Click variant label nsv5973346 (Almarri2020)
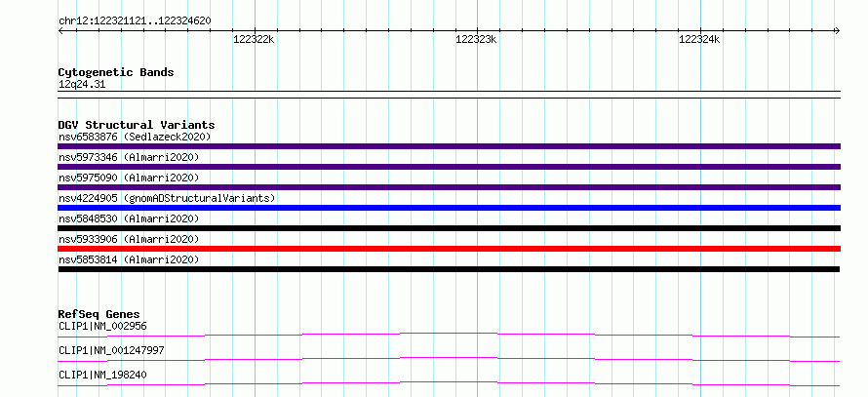The width and height of the screenshot is (868, 397). (129, 157)
